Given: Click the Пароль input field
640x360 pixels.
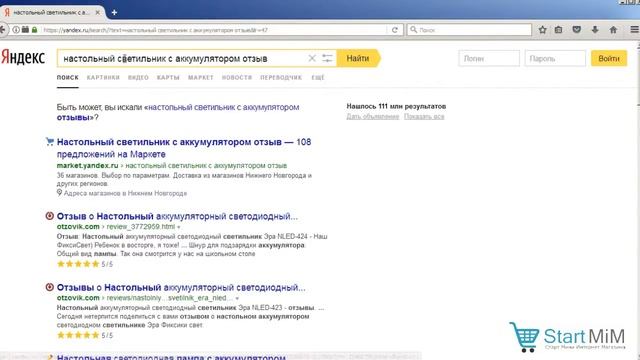Looking at the screenshot, I should (x=555, y=58).
